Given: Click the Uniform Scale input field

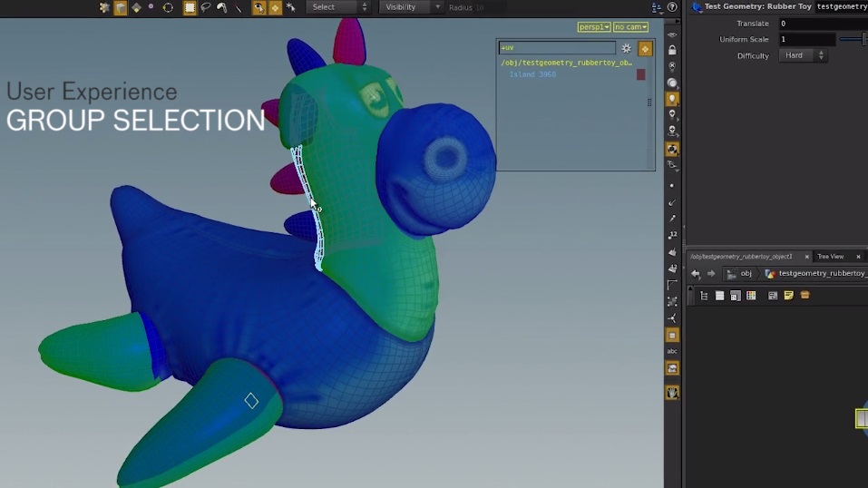Looking at the screenshot, I should click(x=805, y=39).
